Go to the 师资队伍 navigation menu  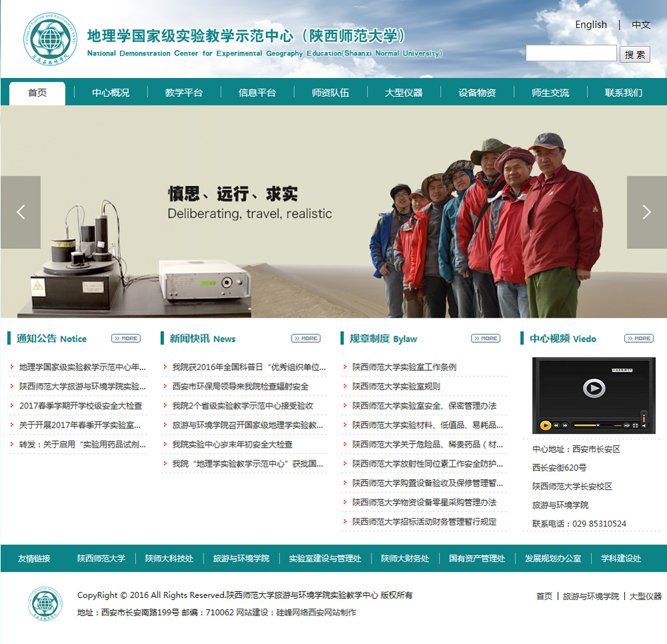coord(330,93)
